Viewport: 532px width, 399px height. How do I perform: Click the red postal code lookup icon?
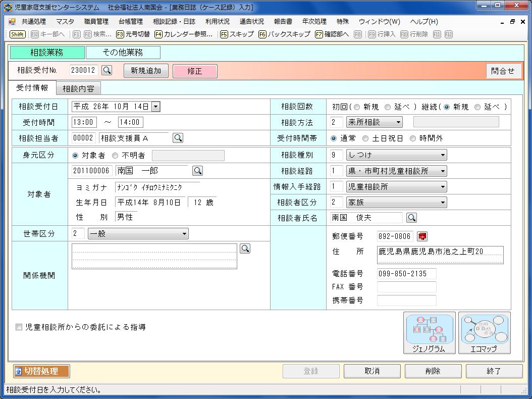point(422,236)
